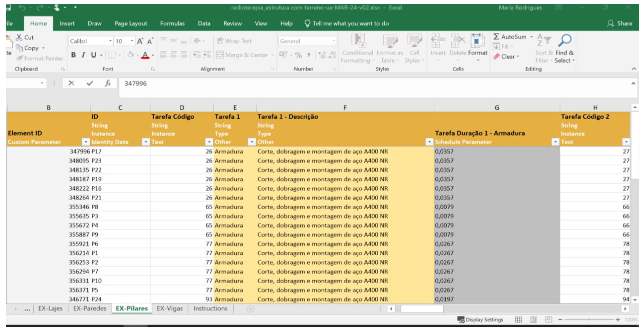Switch to Page Break Preview icon

[549, 319]
